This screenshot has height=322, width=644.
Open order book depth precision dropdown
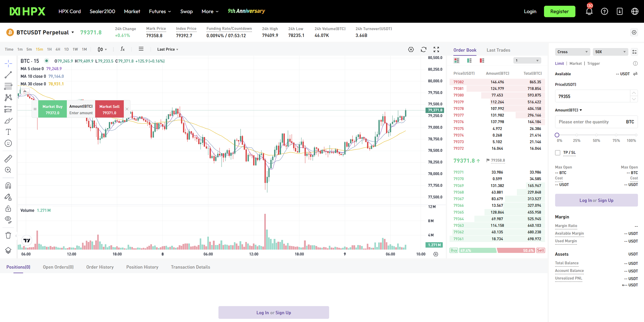(x=527, y=60)
